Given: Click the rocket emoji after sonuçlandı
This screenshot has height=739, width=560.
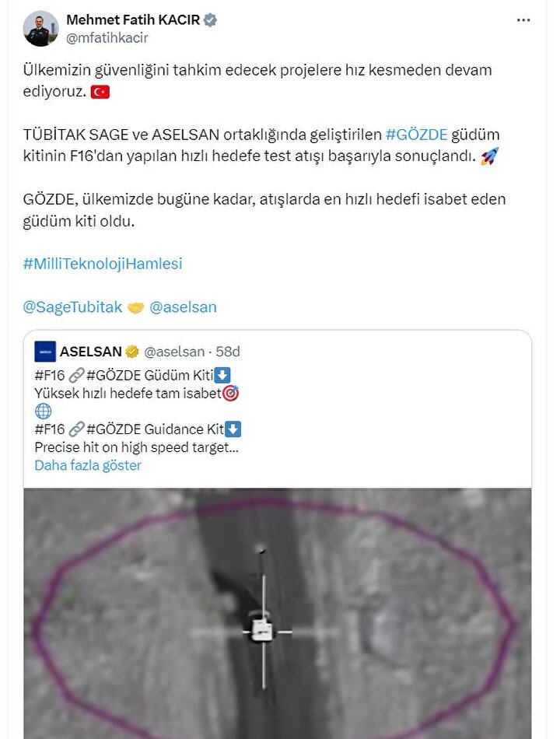Looking at the screenshot, I should [x=489, y=156].
